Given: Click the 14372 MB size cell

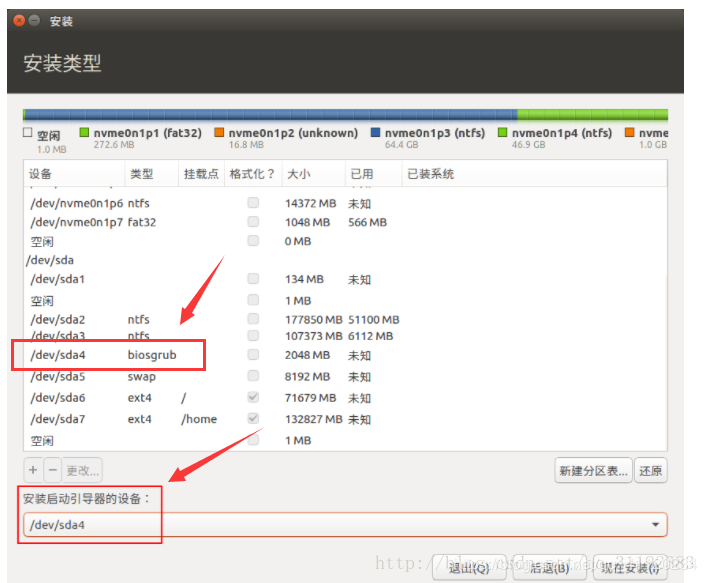Looking at the screenshot, I should [310, 203].
